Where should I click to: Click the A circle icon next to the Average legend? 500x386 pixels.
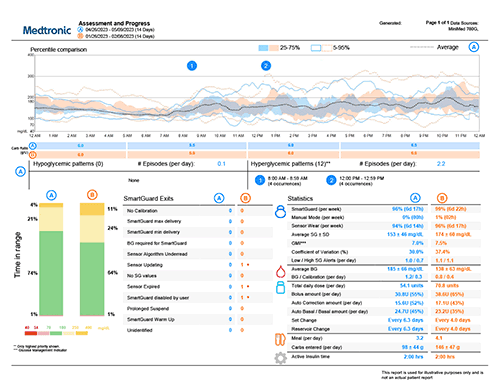pos(474,47)
